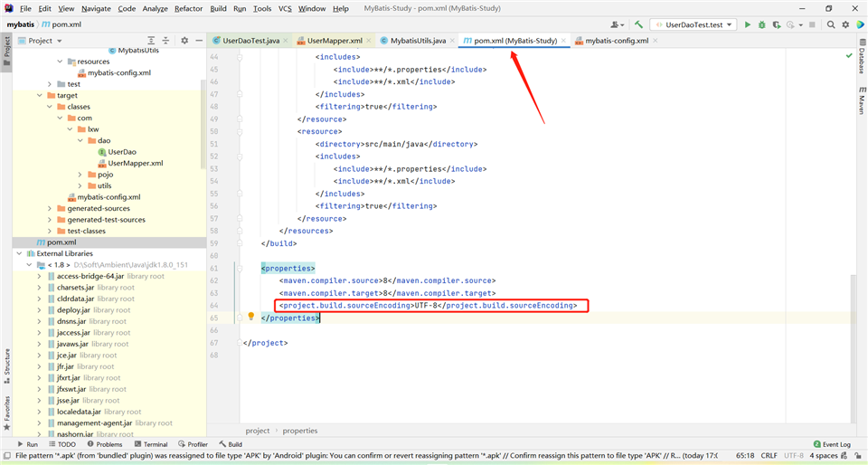Click expand-all icon in Project panel
Image resolution: width=868 pixels, height=465 pixels.
151,41
